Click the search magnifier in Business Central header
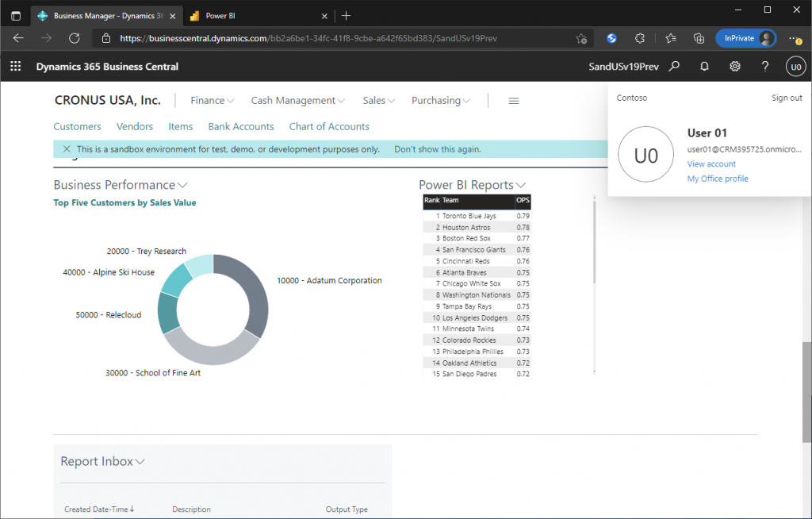This screenshot has height=519, width=812. (674, 67)
